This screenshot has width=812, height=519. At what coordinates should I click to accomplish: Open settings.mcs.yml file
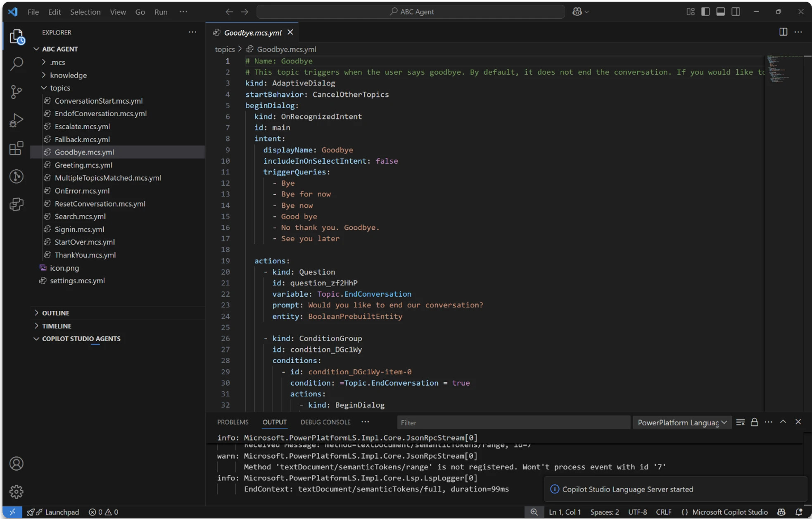(x=118, y=281)
